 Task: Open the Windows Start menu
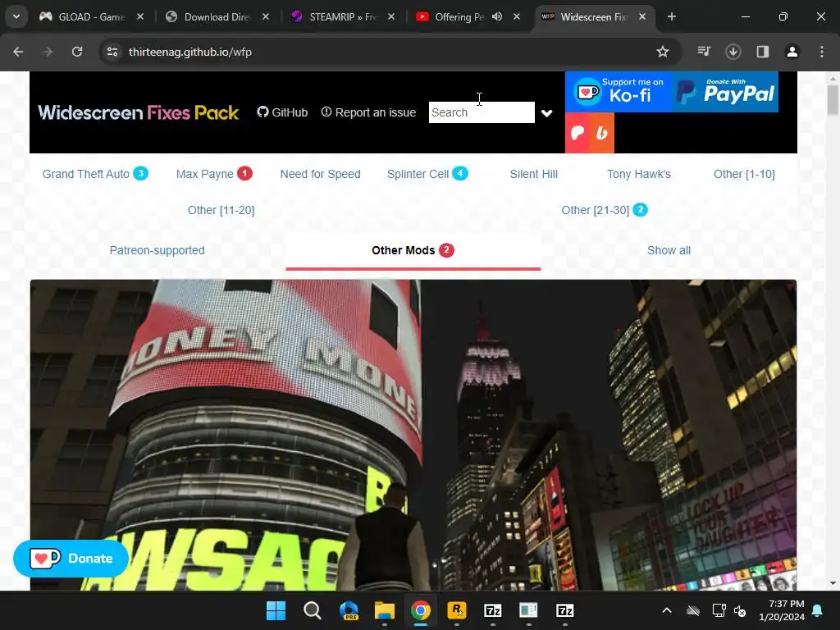(276, 610)
